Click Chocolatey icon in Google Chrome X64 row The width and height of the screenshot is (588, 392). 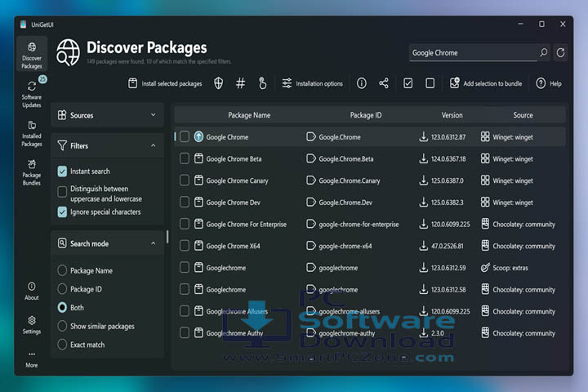[x=485, y=246]
